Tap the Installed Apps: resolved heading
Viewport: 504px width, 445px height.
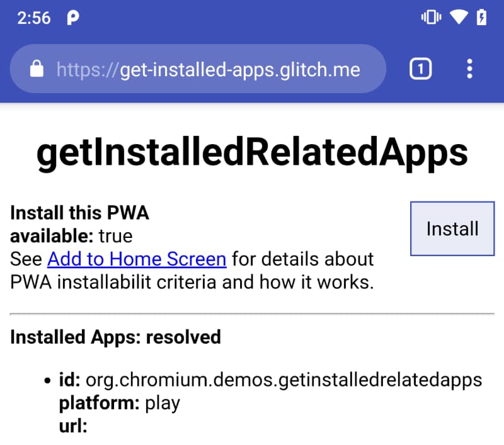click(x=115, y=337)
